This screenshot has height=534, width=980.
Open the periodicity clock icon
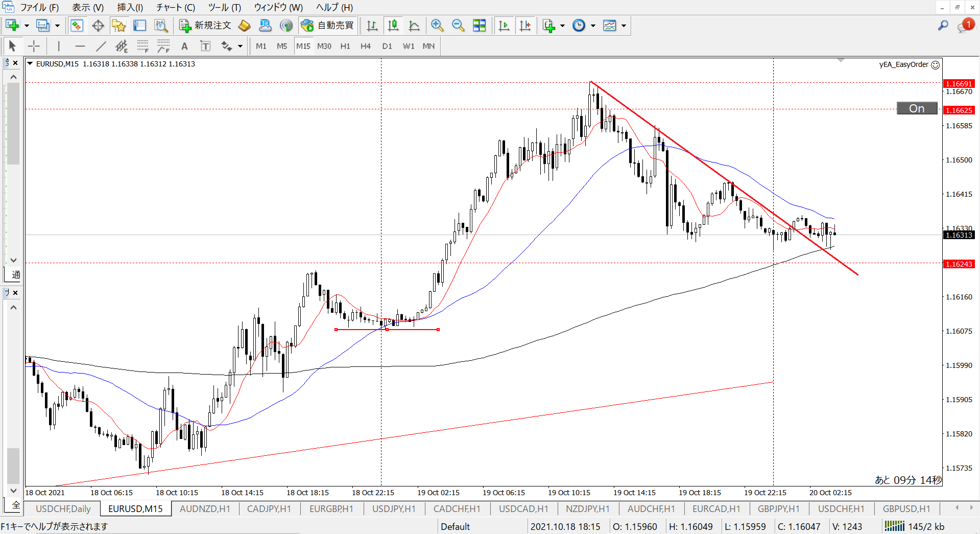point(579,25)
